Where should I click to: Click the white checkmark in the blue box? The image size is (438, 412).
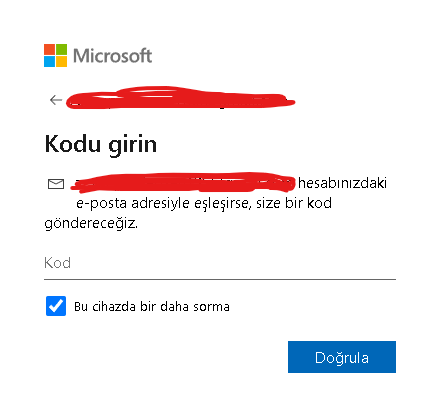pyautogui.click(x=56, y=306)
